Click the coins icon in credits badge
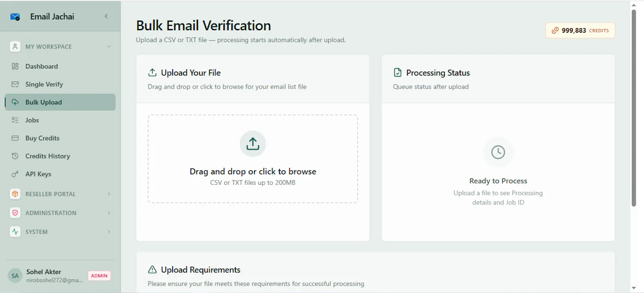 (555, 30)
